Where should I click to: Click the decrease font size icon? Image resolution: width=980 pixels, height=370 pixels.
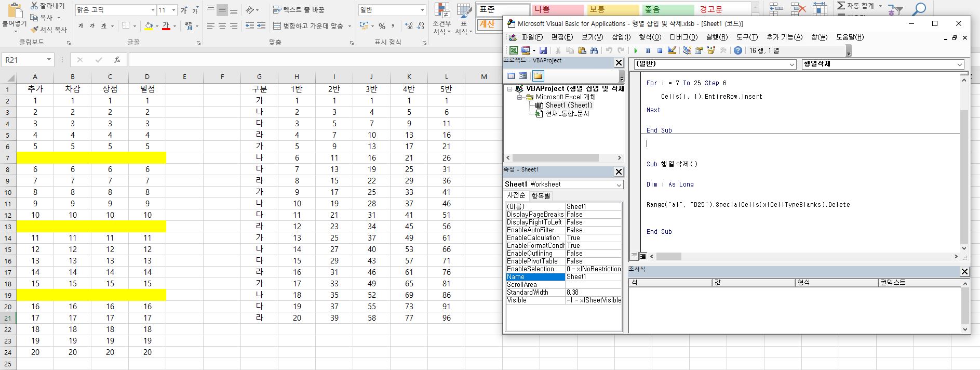point(195,10)
